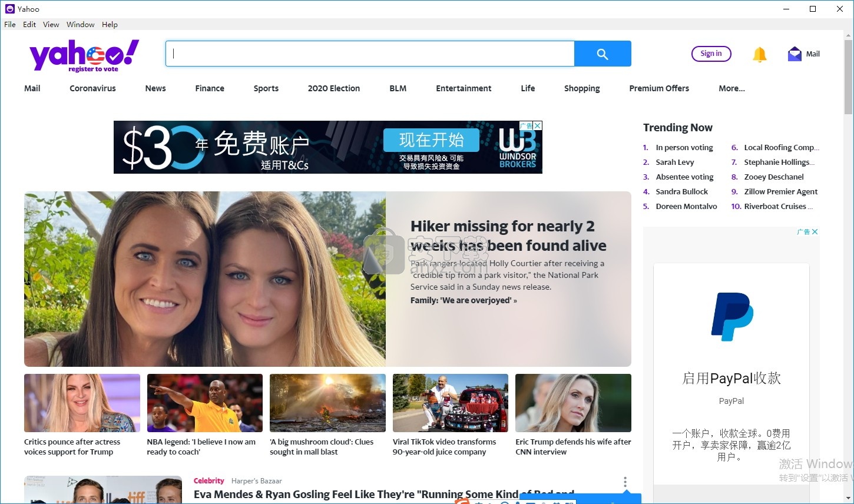854x504 pixels.
Task: Click 'Viral TikTok video transforms' headline text
Action: (x=444, y=447)
